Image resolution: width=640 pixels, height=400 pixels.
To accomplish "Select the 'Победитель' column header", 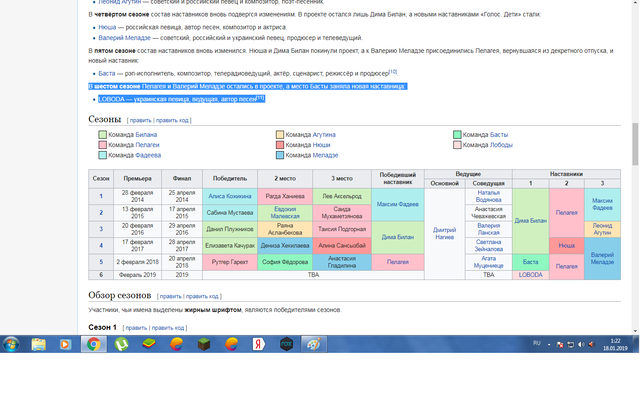I will [x=230, y=178].
